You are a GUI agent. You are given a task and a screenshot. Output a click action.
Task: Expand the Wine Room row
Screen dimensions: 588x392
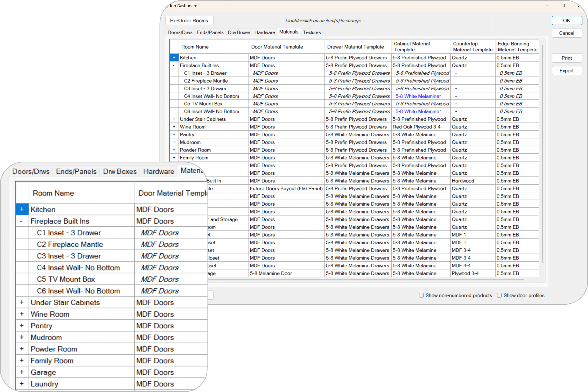[x=174, y=127]
